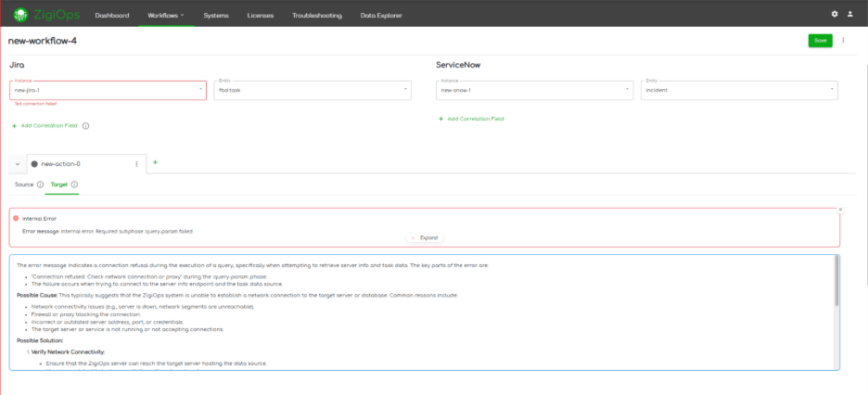Expand the Workflows menu arrow
This screenshot has height=395, width=868.
coord(182,16)
